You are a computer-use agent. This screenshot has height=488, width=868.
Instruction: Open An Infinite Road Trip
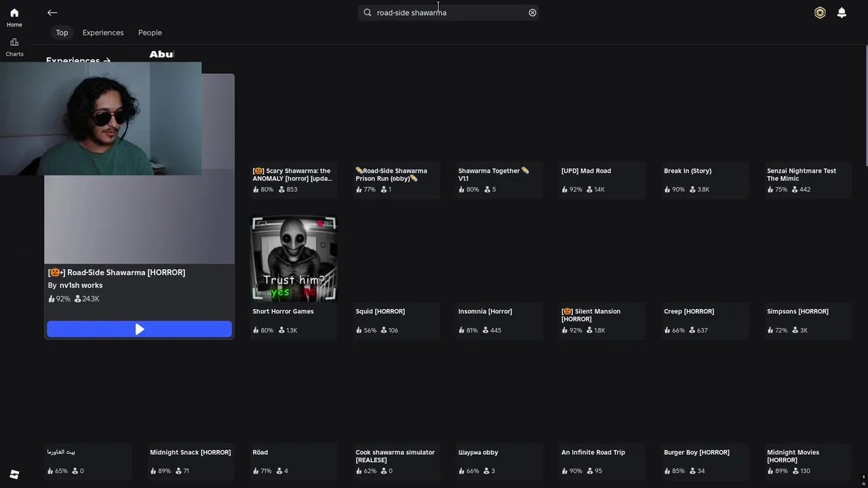tap(593, 453)
